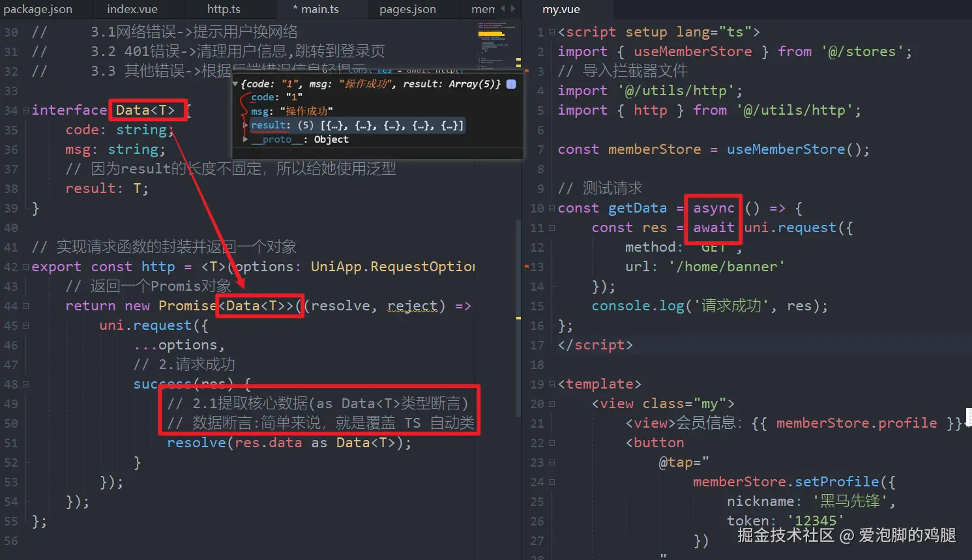
Task: Expand the __proto__ Object entry
Action: tap(245, 140)
